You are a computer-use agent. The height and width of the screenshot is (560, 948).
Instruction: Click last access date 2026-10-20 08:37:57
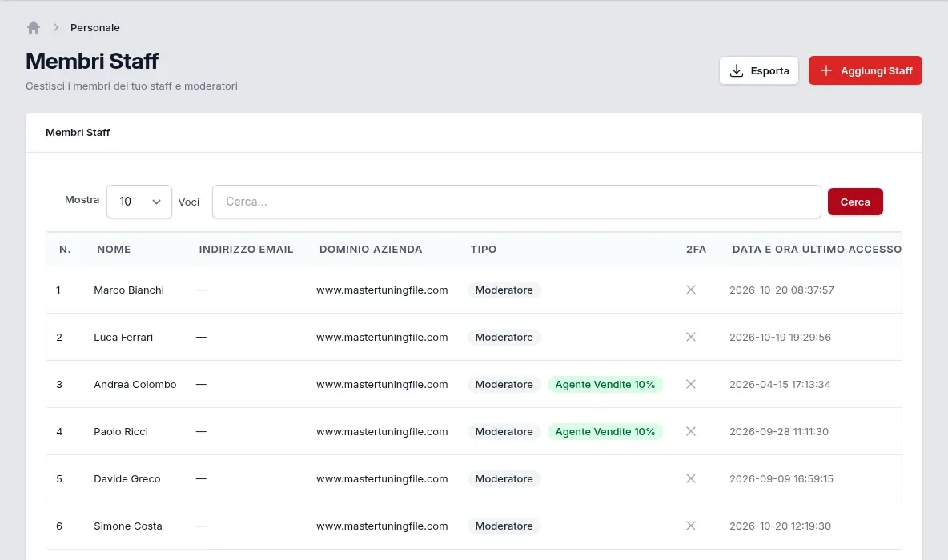pyautogui.click(x=781, y=290)
